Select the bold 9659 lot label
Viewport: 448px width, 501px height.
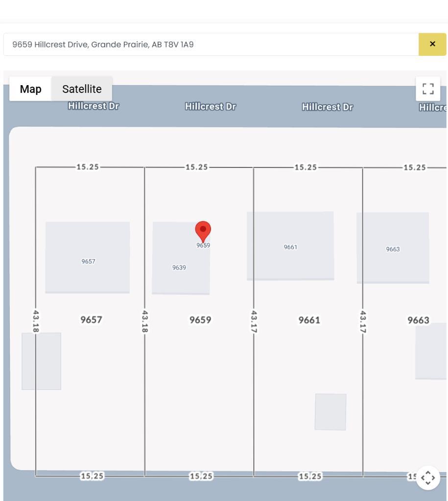[x=200, y=320]
